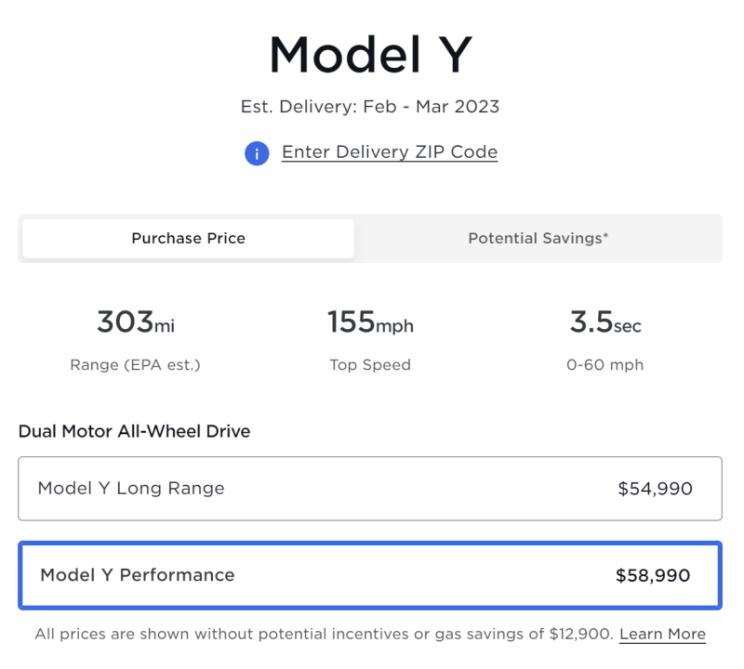Click the $12,900 savings amount
The image size is (744, 669).
click(x=579, y=634)
